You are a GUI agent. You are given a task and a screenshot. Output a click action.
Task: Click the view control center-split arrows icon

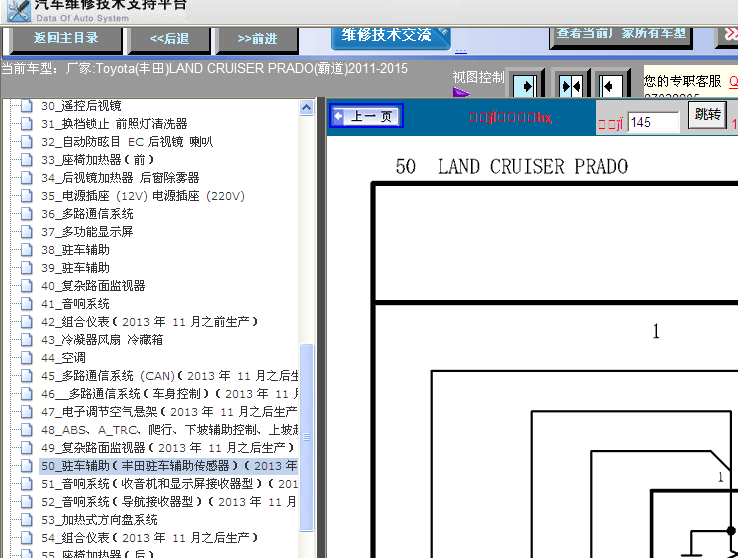click(570, 85)
